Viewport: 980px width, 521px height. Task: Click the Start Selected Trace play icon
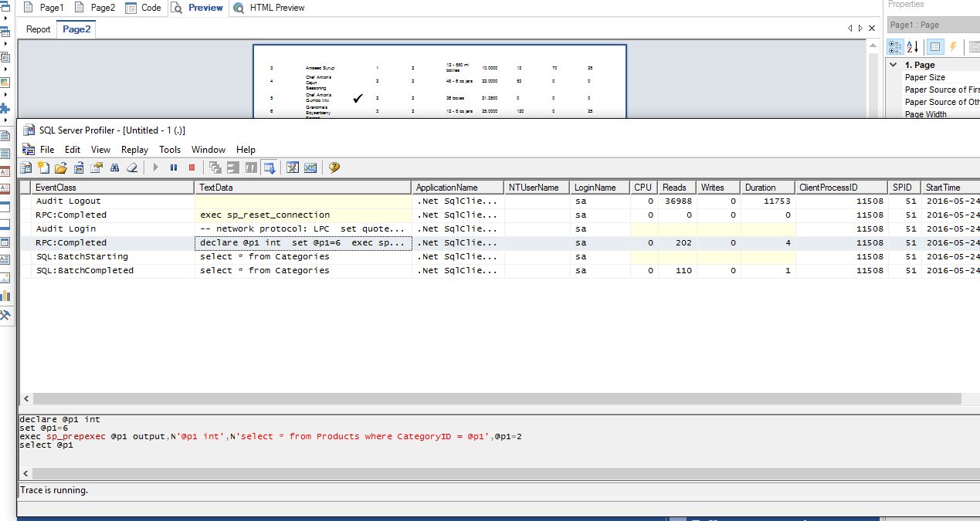point(155,167)
